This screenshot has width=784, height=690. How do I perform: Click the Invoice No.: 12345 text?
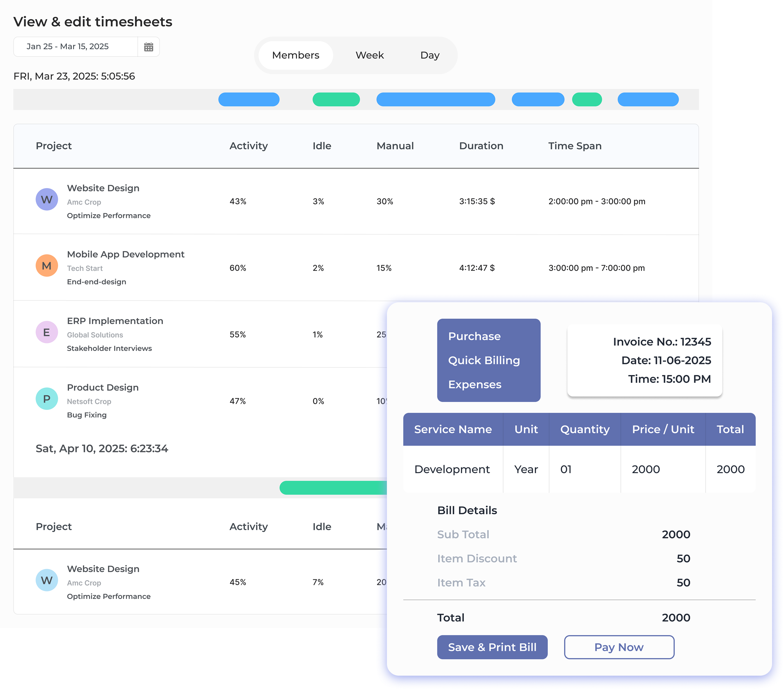(662, 341)
